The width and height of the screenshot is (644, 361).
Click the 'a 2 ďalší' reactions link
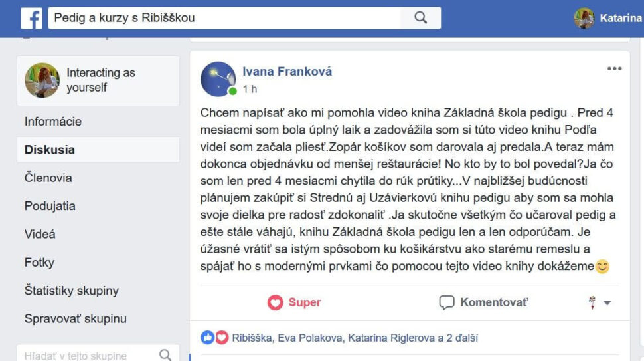457,338
